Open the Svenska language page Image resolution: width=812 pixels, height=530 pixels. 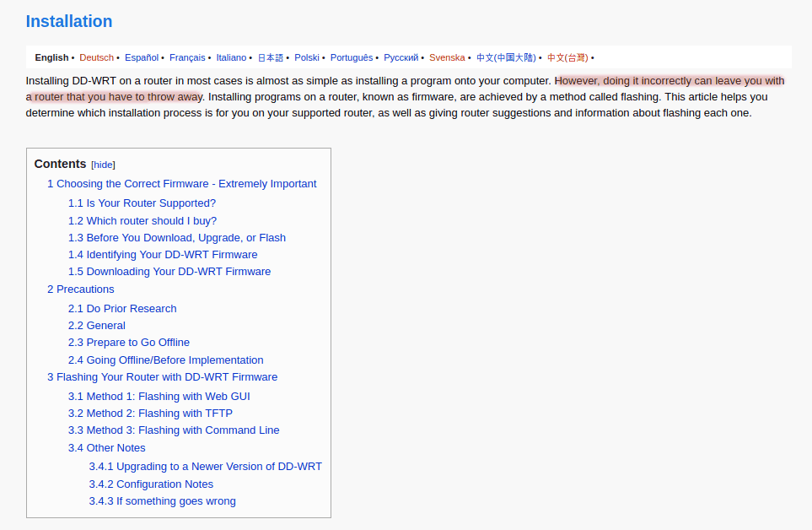coord(447,57)
